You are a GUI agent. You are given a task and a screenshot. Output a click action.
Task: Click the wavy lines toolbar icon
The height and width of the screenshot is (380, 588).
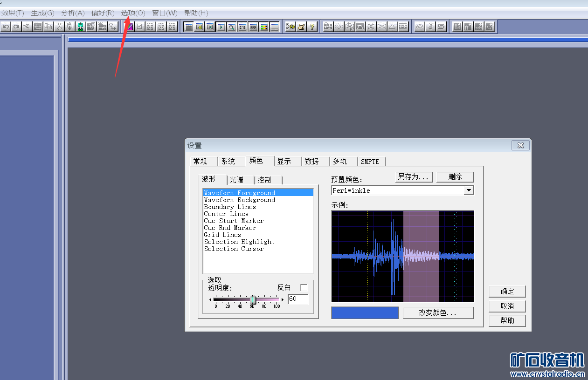click(420, 27)
